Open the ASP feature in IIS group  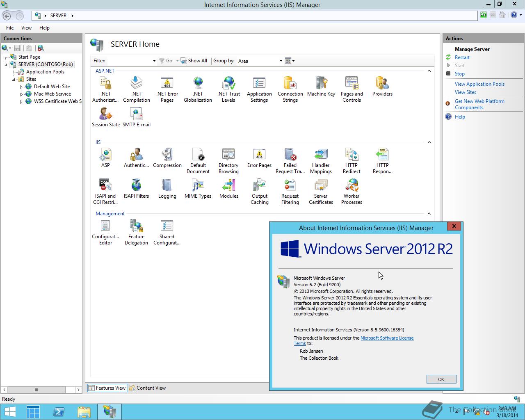pos(105,158)
